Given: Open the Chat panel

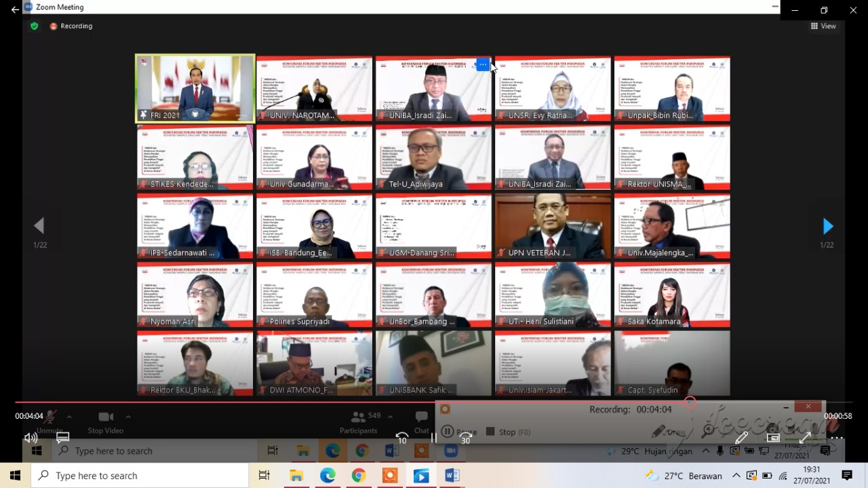Looking at the screenshot, I should point(422,421).
